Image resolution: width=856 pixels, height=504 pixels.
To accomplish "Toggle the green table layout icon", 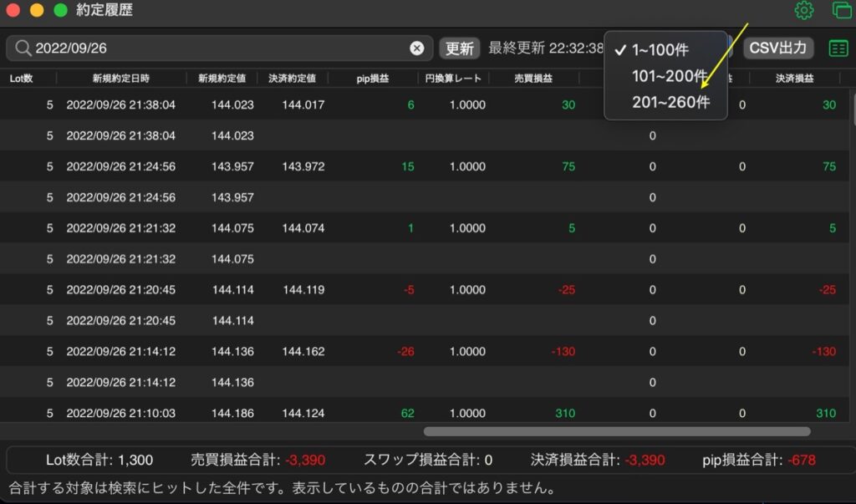I will [838, 48].
